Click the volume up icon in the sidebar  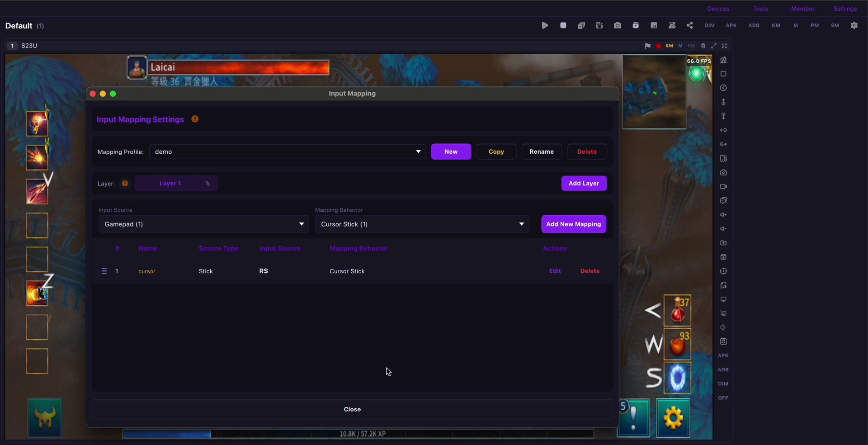(723, 215)
